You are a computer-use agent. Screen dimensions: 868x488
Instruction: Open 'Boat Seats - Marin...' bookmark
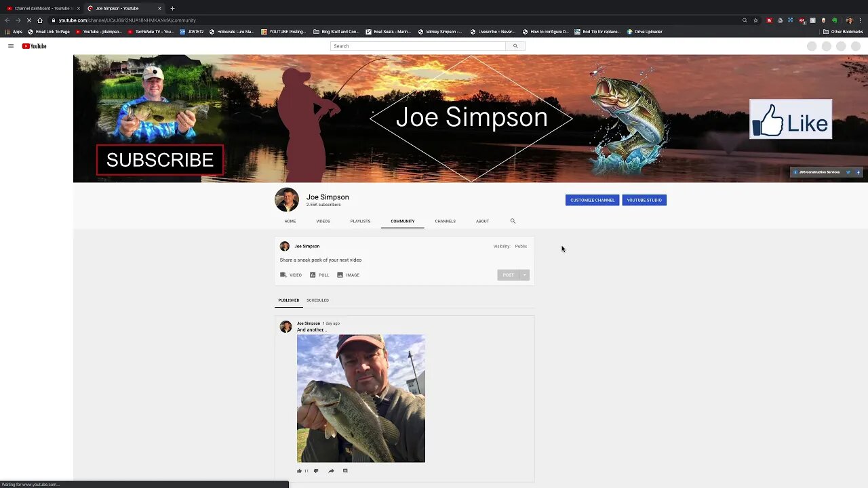388,32
